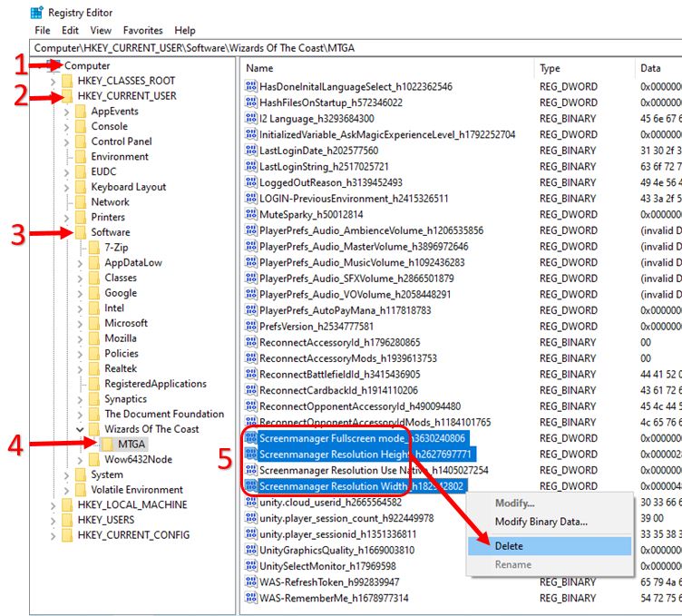Expand the HKEY_CURRENT_CONFIG hive
This screenshot has height=616, width=682.
[54, 535]
